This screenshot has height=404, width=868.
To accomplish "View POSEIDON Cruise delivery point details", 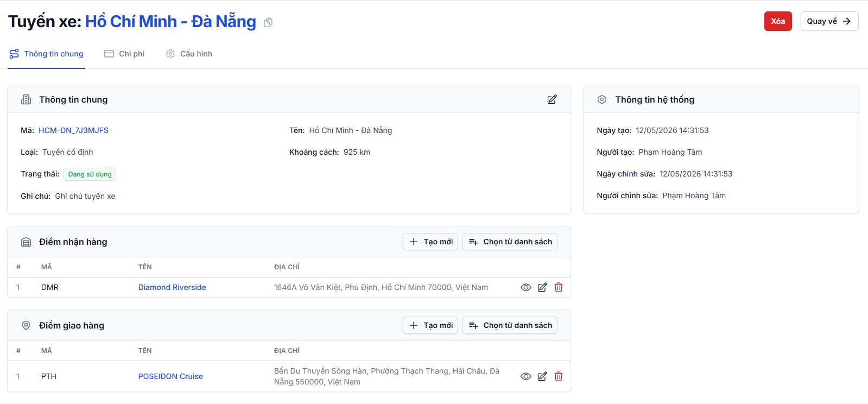I will pyautogui.click(x=526, y=376).
